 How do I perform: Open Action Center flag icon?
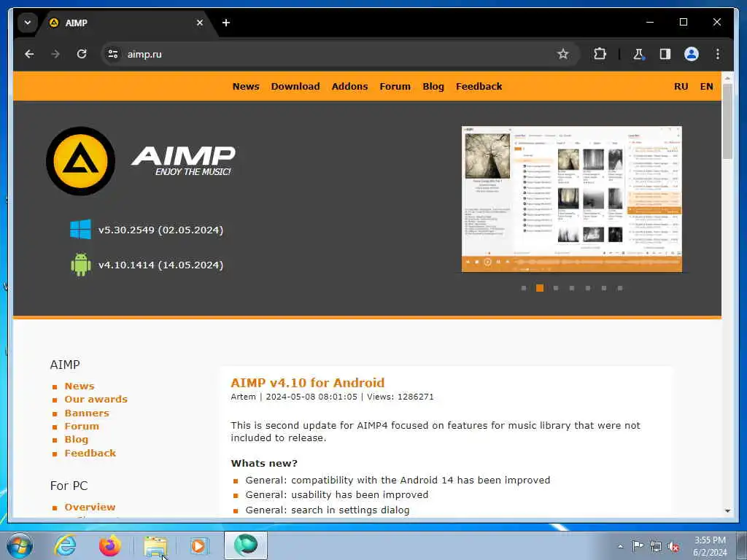638,546
